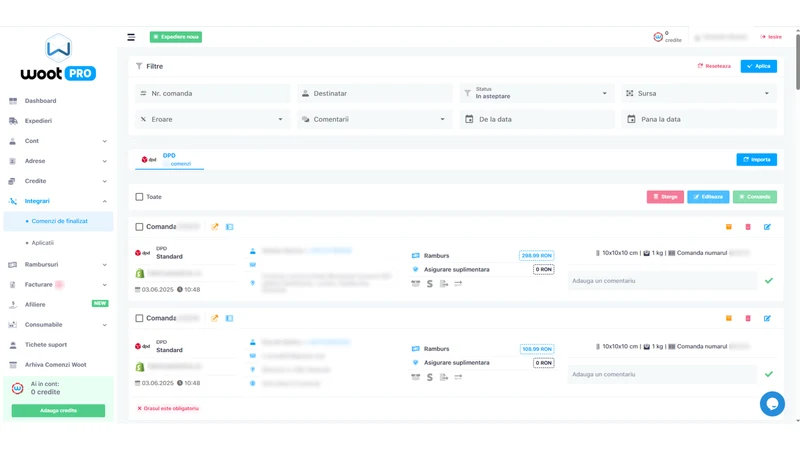Expand the Rambursuri sidebar section
The width and height of the screenshot is (800, 450).
(x=58, y=264)
